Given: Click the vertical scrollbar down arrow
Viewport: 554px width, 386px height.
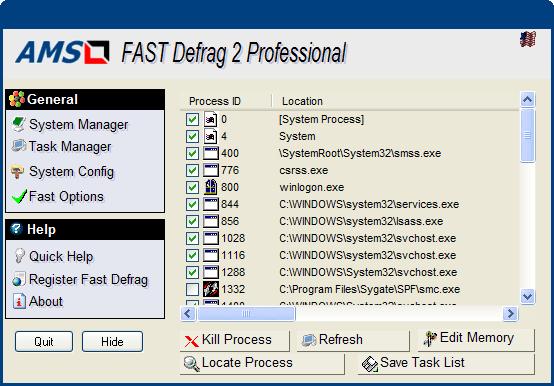Looking at the screenshot, I should tap(528, 296).
